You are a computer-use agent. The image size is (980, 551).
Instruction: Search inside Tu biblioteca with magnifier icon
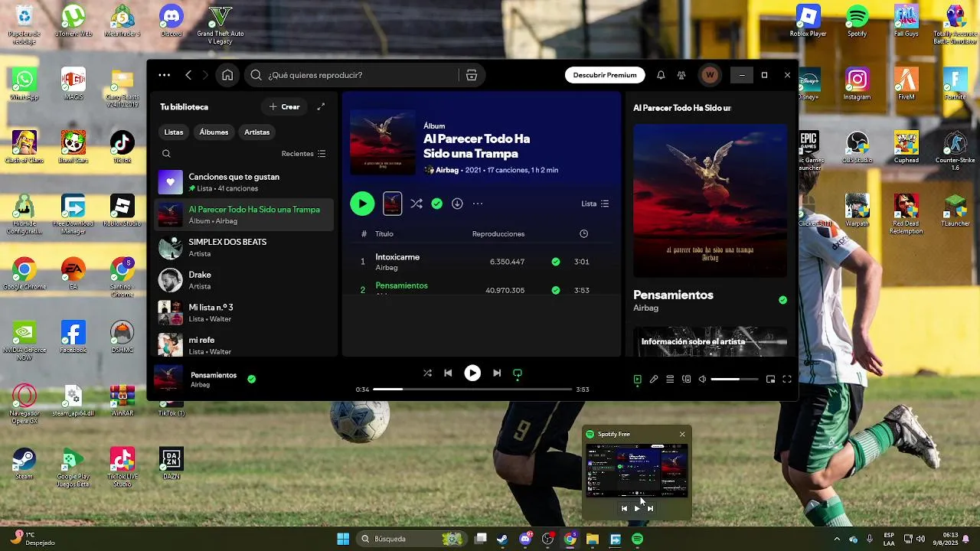coord(166,154)
